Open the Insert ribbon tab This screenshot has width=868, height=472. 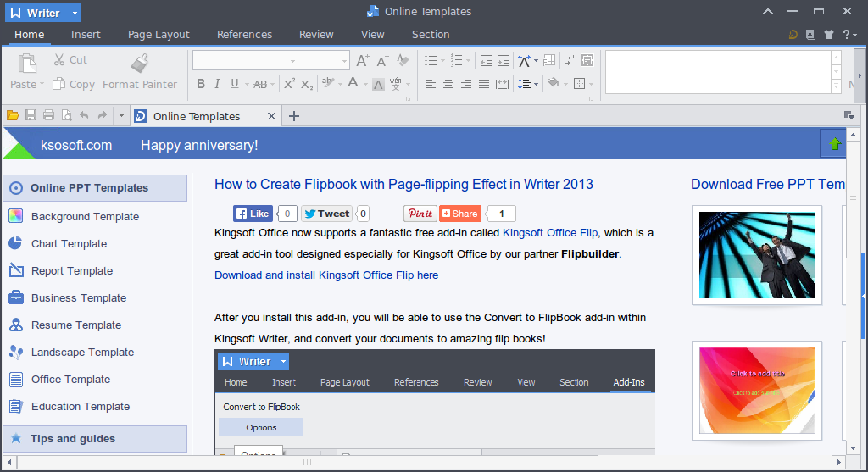86,34
